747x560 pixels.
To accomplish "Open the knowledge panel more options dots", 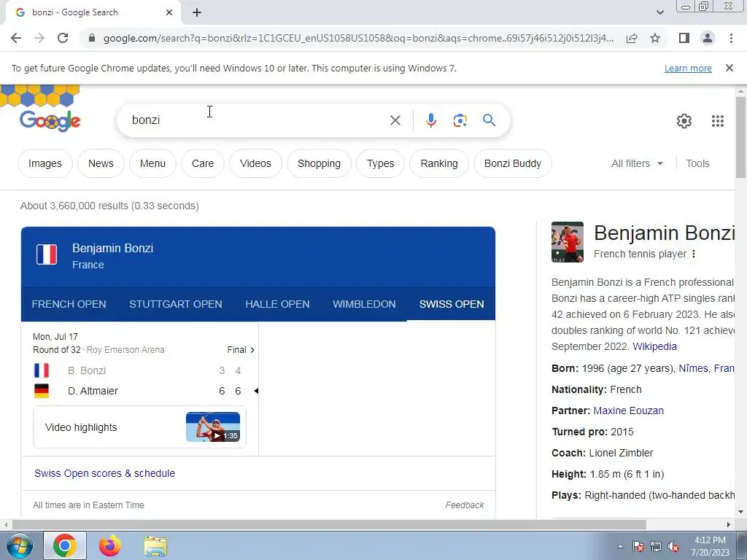I will pyautogui.click(x=694, y=254).
